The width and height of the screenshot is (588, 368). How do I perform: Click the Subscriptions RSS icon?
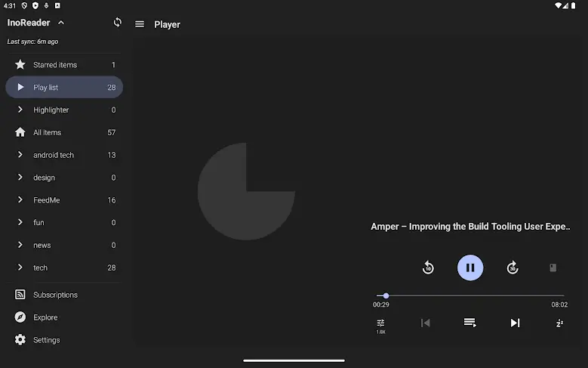(x=20, y=295)
